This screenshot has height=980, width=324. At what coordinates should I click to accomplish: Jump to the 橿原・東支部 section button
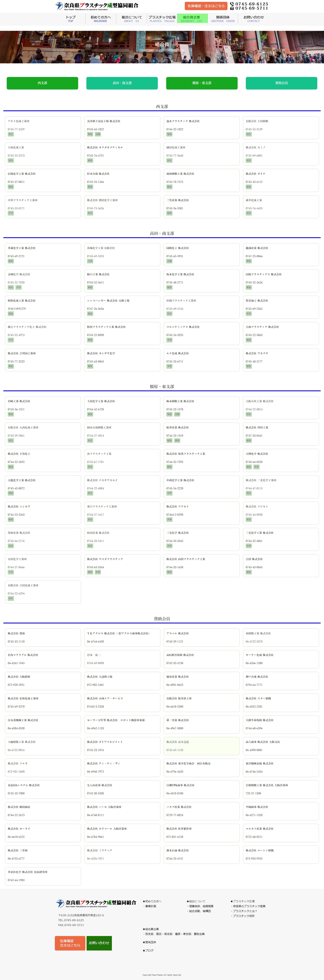[202, 83]
